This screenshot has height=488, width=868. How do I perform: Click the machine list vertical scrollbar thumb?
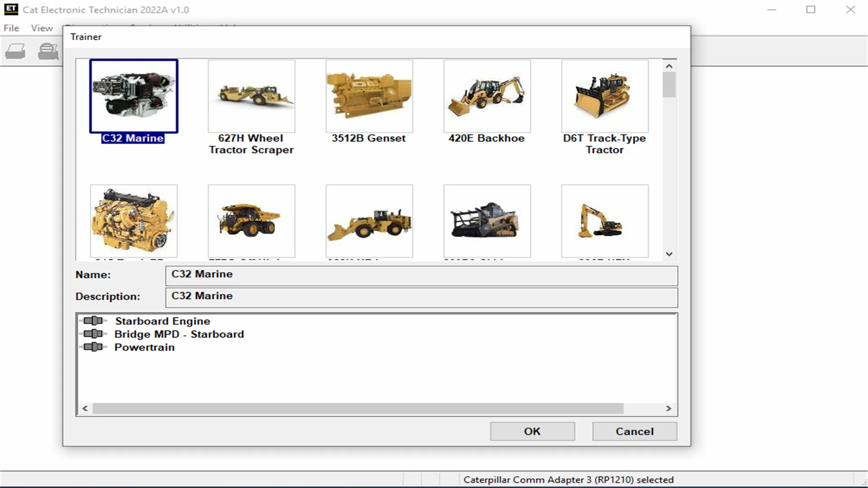pos(670,84)
